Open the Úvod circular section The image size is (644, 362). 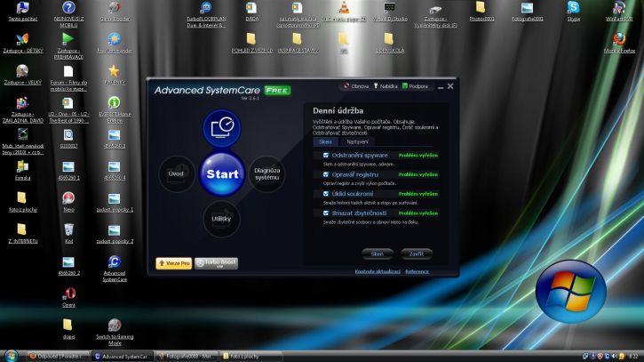click(x=177, y=174)
